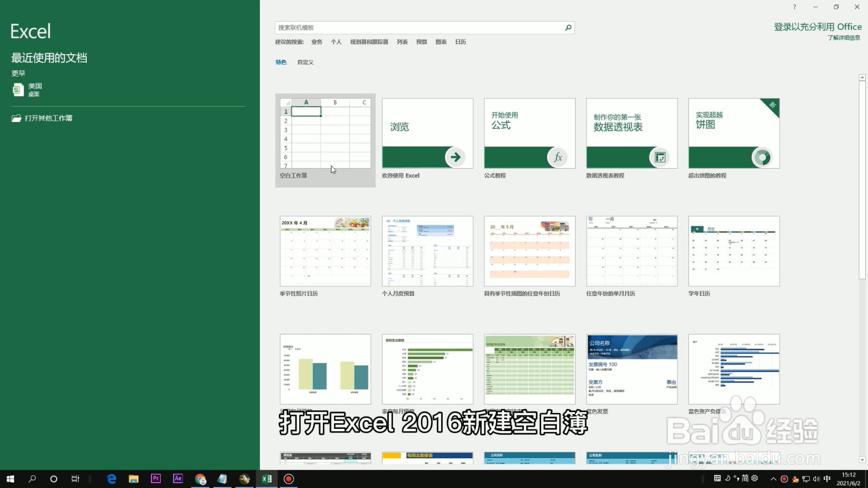Screen dimensions: 868x488
Task: Open the 蓝色发票 template
Action: coord(632,374)
